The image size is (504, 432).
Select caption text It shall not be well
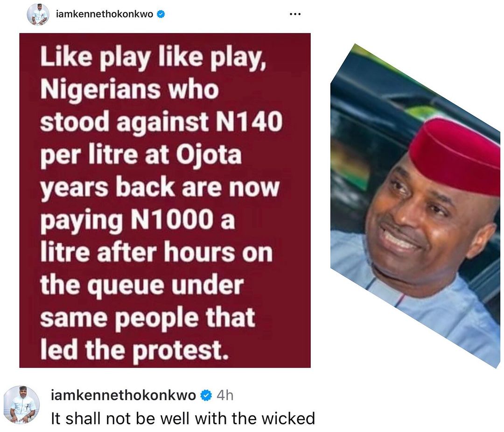183,418
